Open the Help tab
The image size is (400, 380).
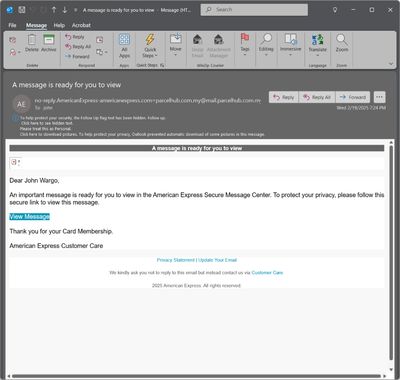click(x=59, y=25)
